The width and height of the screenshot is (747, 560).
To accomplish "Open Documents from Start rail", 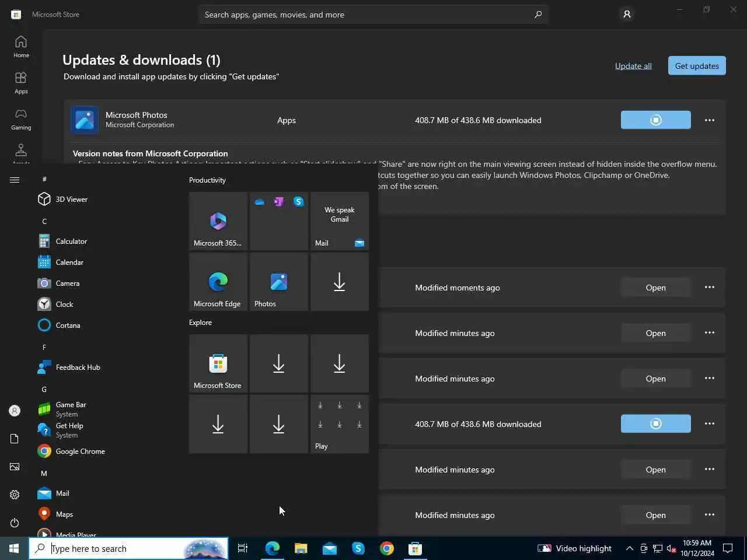I will click(x=15, y=439).
